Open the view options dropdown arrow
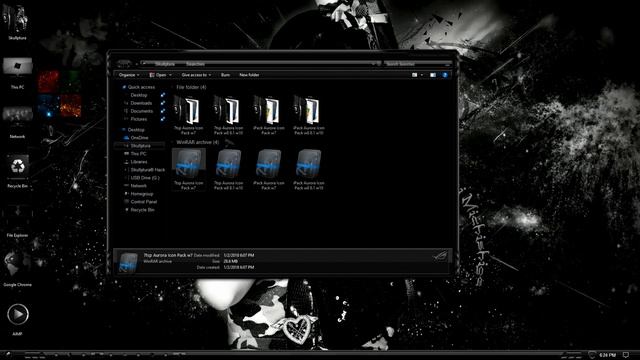This screenshot has width=640, height=360. pyautogui.click(x=422, y=75)
